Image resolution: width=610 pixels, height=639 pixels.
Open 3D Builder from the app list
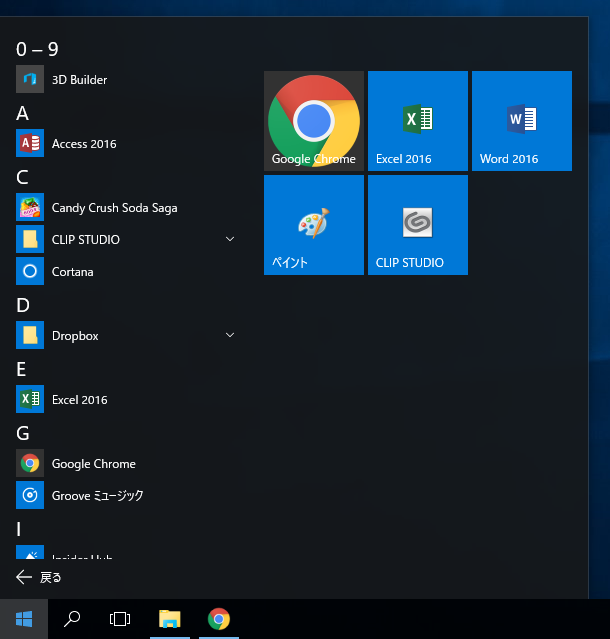point(79,80)
